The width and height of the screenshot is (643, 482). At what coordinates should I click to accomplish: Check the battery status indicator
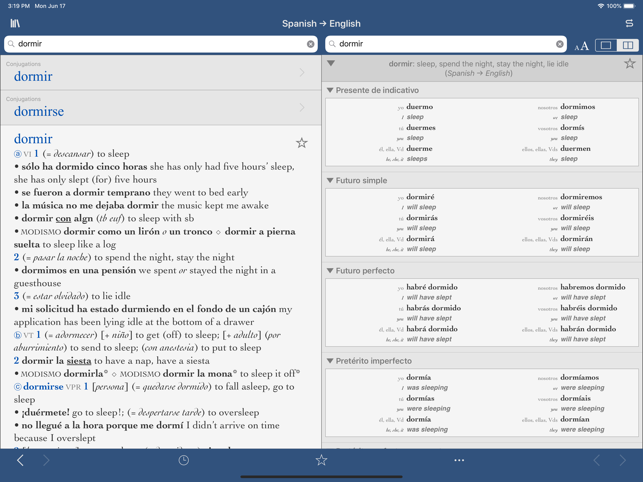[629, 6]
